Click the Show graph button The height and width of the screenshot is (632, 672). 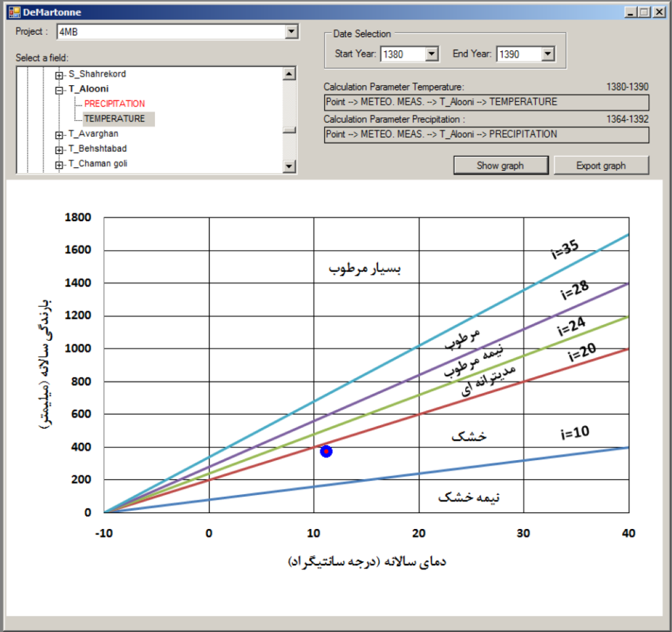(500, 165)
